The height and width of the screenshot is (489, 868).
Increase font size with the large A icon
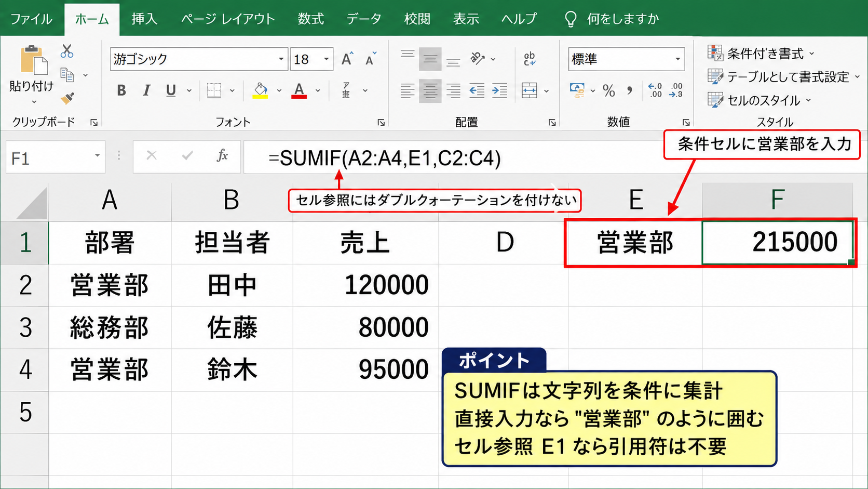(347, 59)
